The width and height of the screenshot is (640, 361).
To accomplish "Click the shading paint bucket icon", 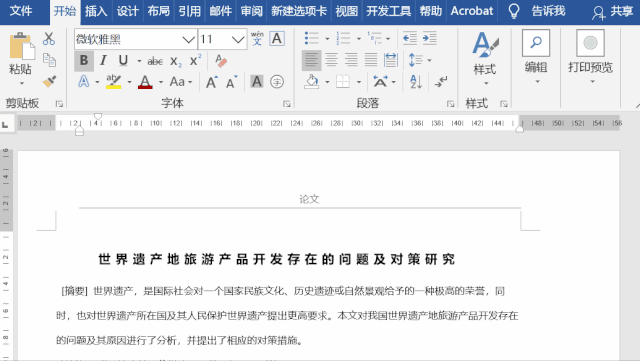I will pyautogui.click(x=311, y=82).
